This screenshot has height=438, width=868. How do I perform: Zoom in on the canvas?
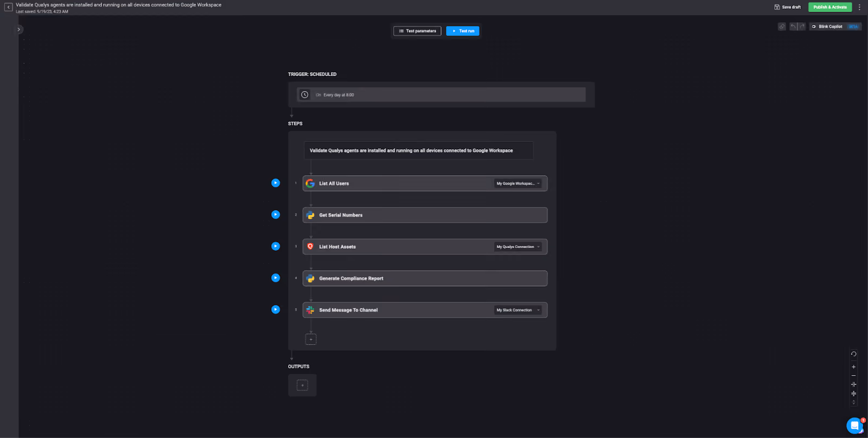click(x=853, y=367)
